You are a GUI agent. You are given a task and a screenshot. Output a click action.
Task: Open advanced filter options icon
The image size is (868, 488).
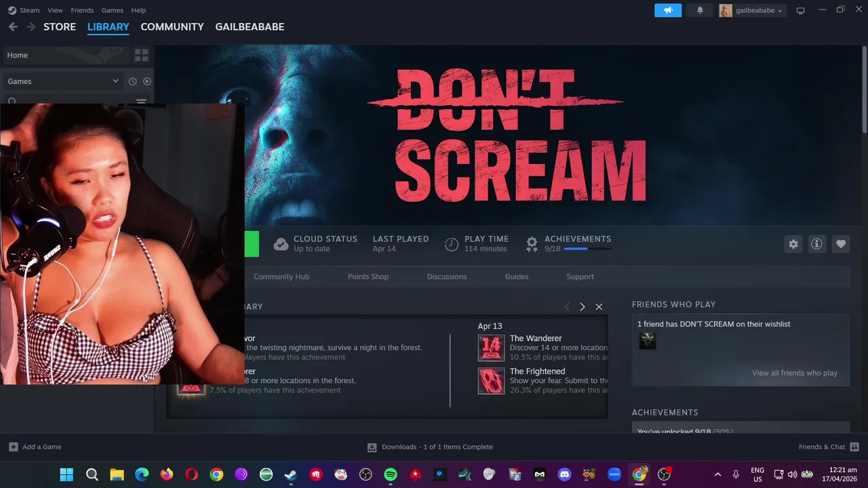click(x=141, y=102)
